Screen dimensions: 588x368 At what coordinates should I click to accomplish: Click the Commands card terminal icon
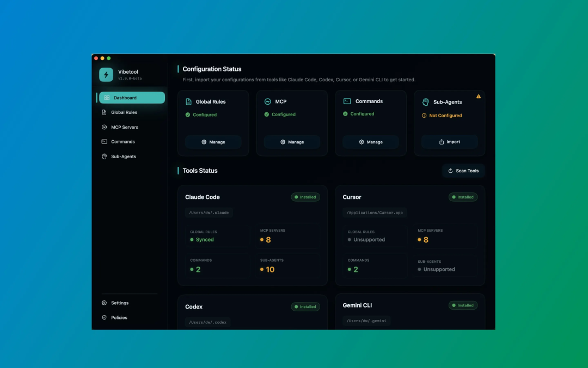[347, 101]
